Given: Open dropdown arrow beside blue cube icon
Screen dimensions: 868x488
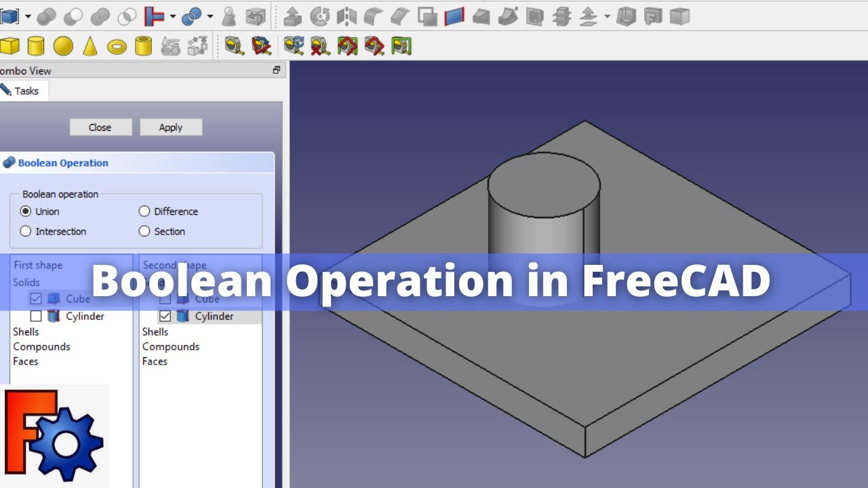Looking at the screenshot, I should [28, 16].
